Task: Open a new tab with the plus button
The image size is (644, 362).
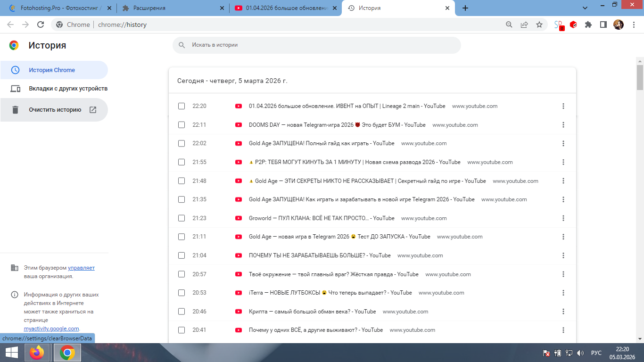Action: click(465, 8)
